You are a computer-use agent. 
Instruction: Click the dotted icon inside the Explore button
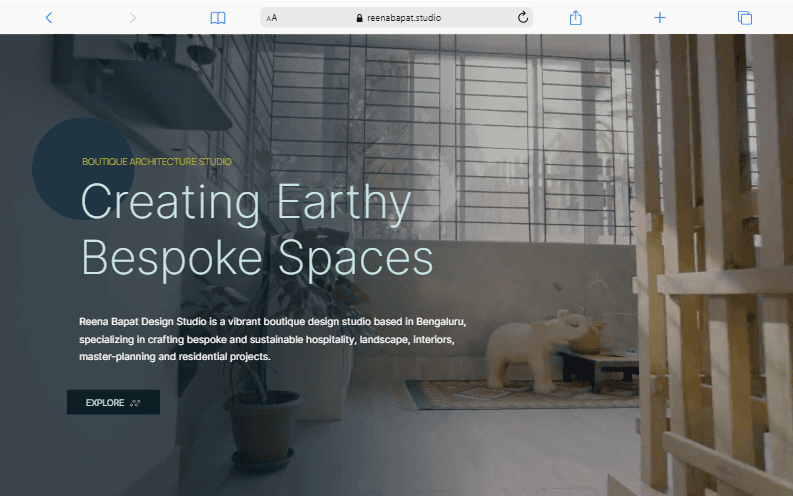(135, 403)
